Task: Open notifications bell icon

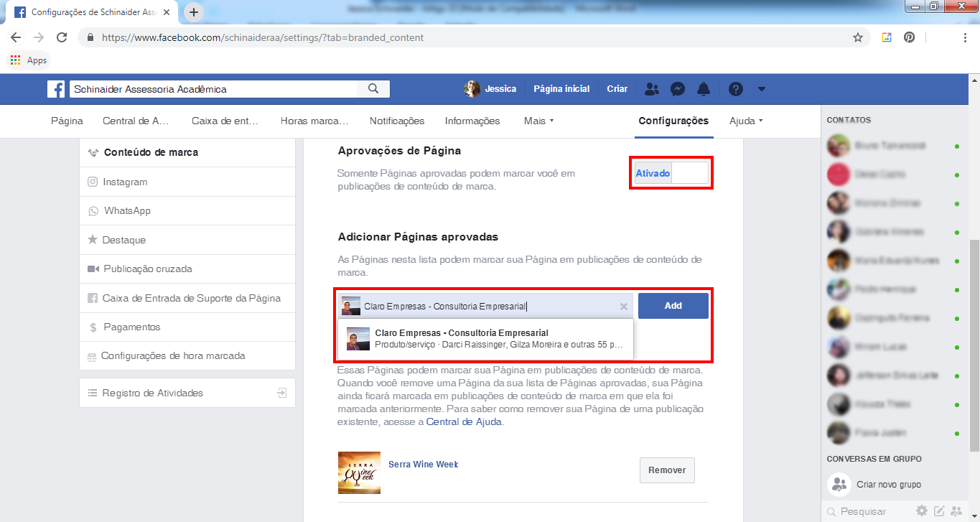Action: pyautogui.click(x=704, y=89)
